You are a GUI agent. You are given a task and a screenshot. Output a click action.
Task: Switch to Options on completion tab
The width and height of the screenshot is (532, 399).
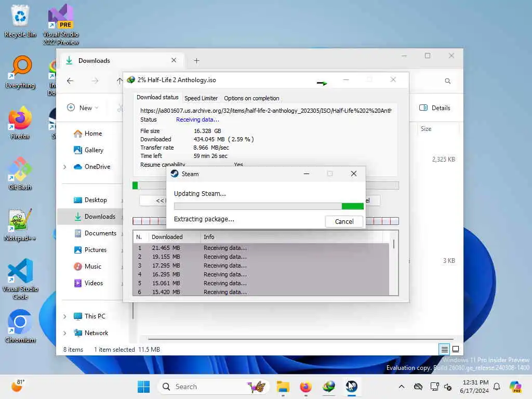[x=251, y=98]
